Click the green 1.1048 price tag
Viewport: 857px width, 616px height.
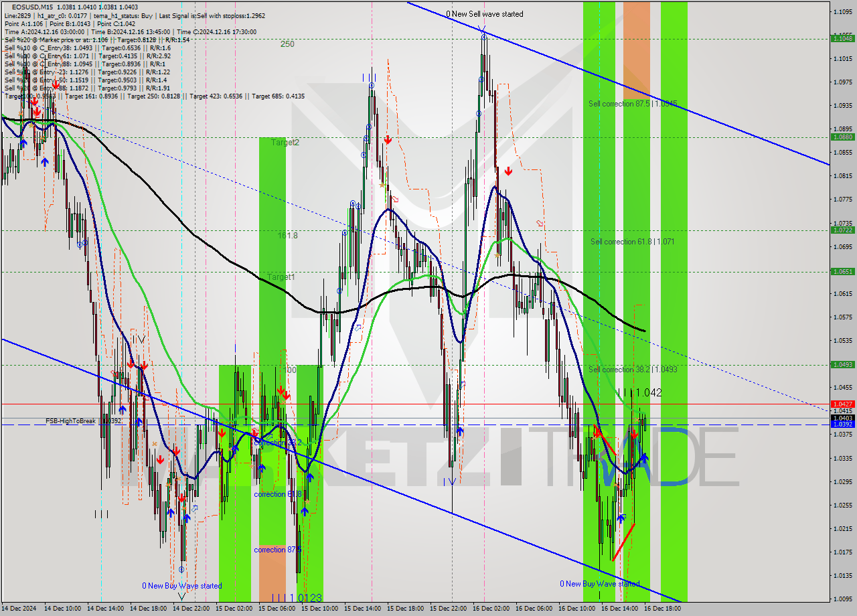pyautogui.click(x=842, y=38)
